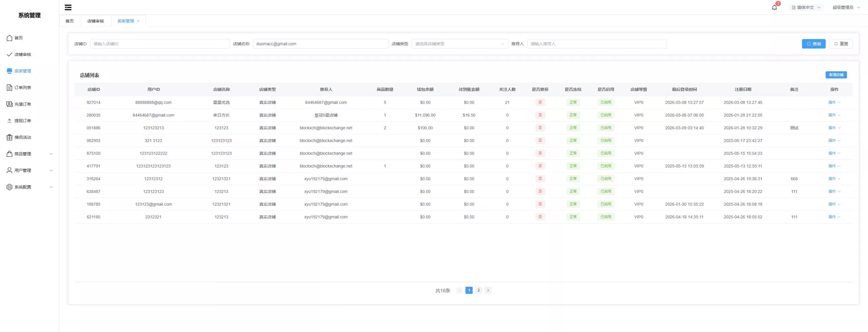Open the 店铺类型 dropdown selector

pos(459,44)
